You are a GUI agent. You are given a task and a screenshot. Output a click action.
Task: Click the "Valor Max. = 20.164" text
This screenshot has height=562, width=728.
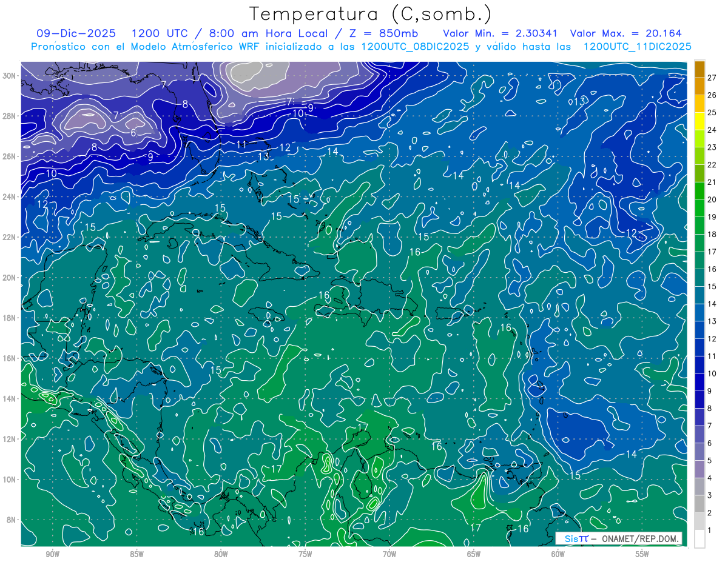tap(625, 33)
